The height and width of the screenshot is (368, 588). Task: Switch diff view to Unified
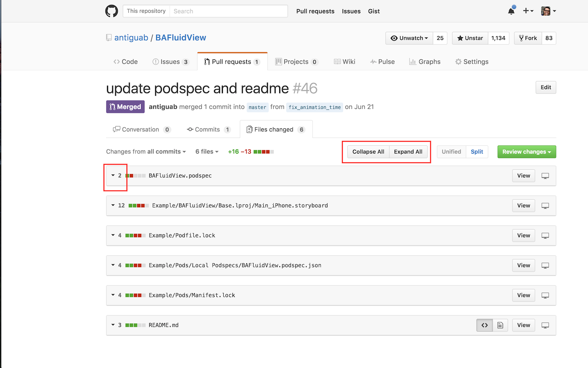coord(451,152)
